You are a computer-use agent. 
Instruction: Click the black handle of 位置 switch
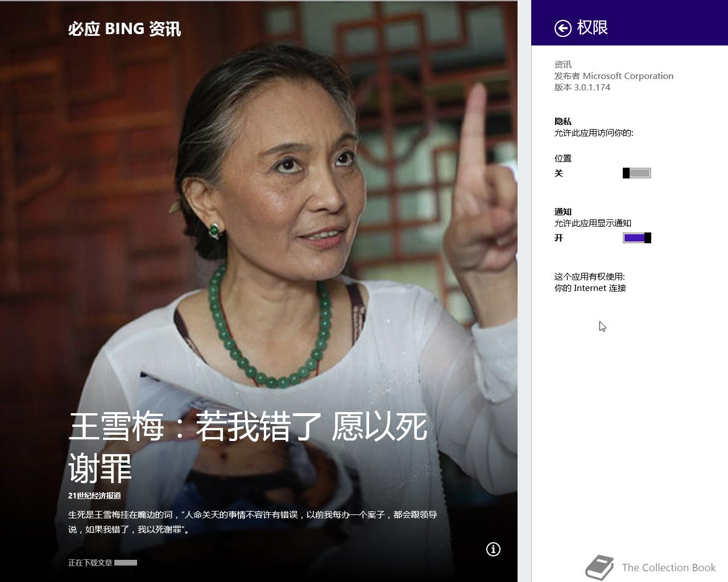[x=626, y=173]
